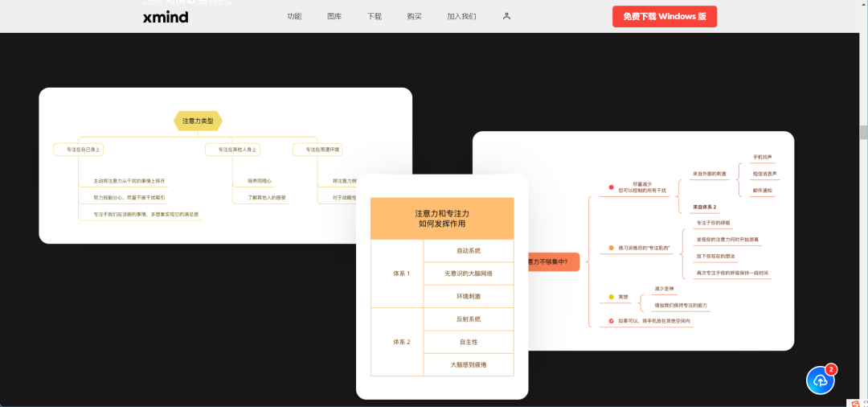
Task: Click the page's vertical scrollbar thumb
Action: (x=863, y=133)
